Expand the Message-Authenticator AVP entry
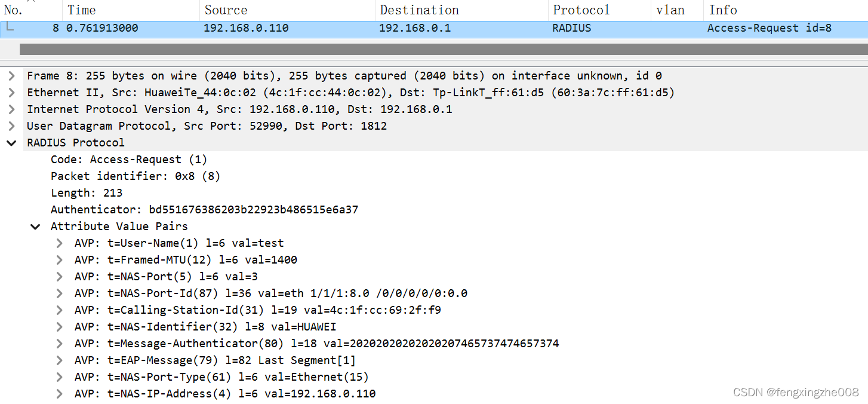 (58, 343)
